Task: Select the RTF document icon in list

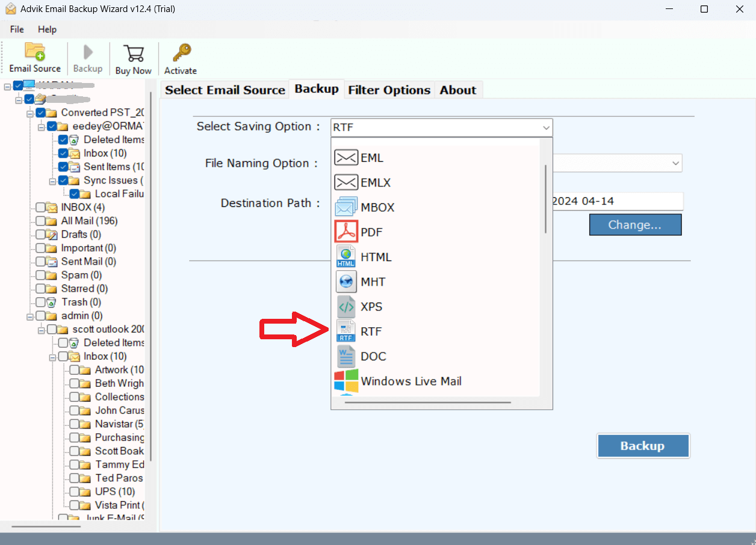Action: tap(346, 331)
